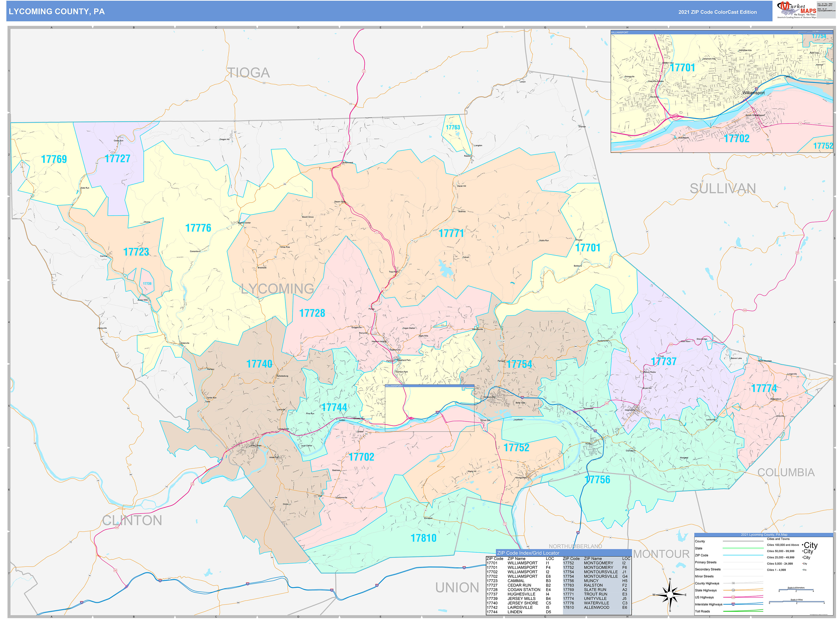Viewport: 840px width, 619px height.
Task: Click 17702 label on the main map
Action: 361,457
